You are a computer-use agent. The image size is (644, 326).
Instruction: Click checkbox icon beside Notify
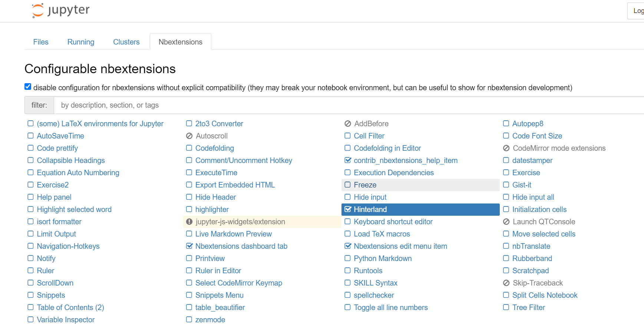point(30,258)
